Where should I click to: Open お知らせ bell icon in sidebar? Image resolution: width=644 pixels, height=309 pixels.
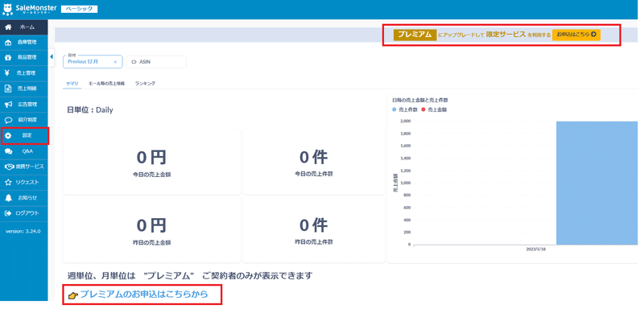tap(8, 198)
